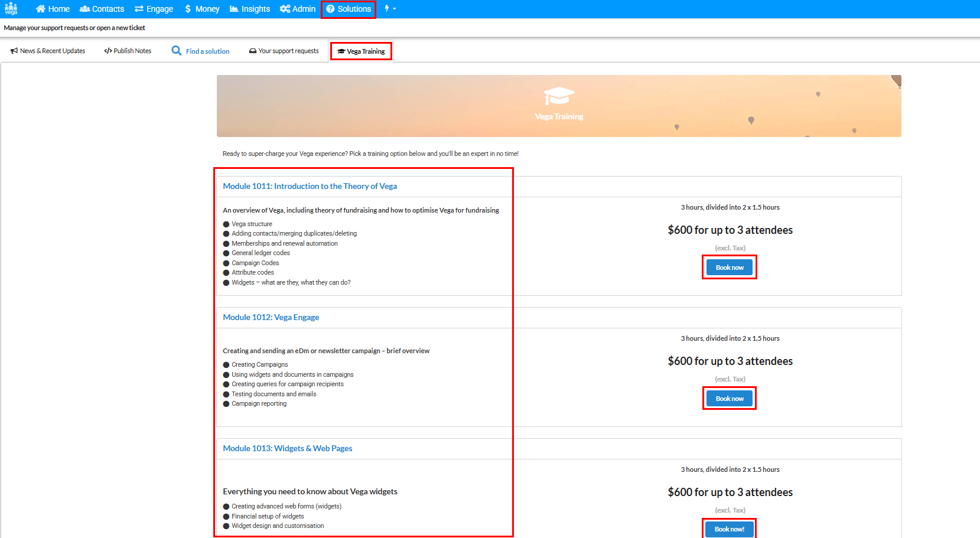Click the magnifier icon beside Find a solution
Viewport: 980px width, 538px height.
176,51
